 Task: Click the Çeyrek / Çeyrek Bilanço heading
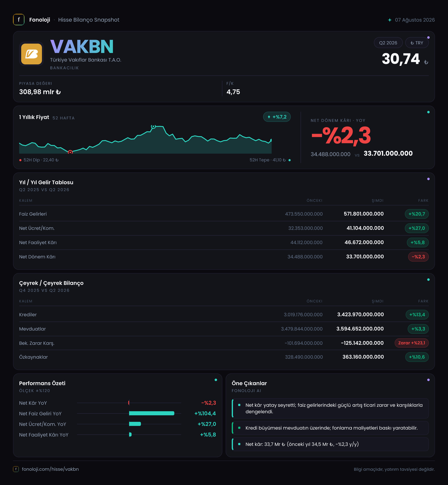(x=51, y=283)
